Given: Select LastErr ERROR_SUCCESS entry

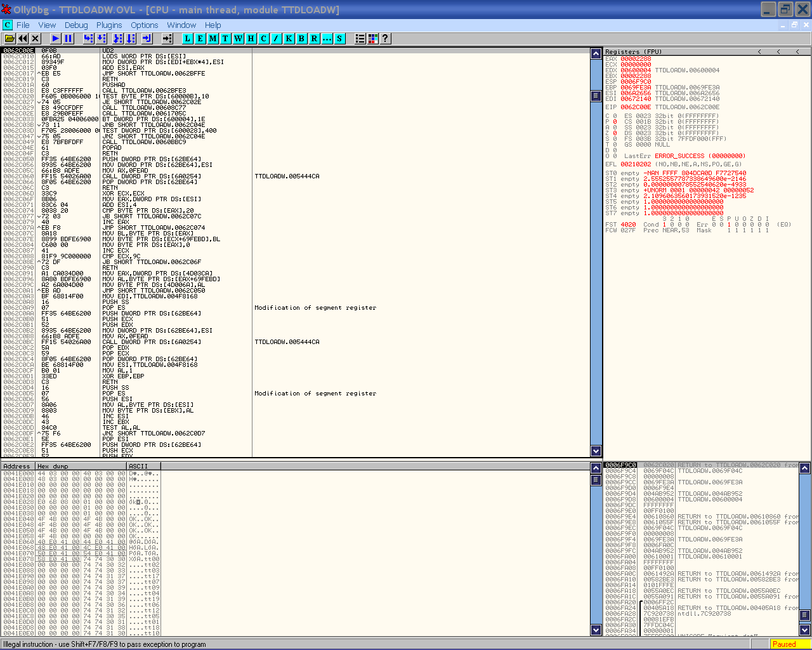Looking at the screenshot, I should 685,156.
